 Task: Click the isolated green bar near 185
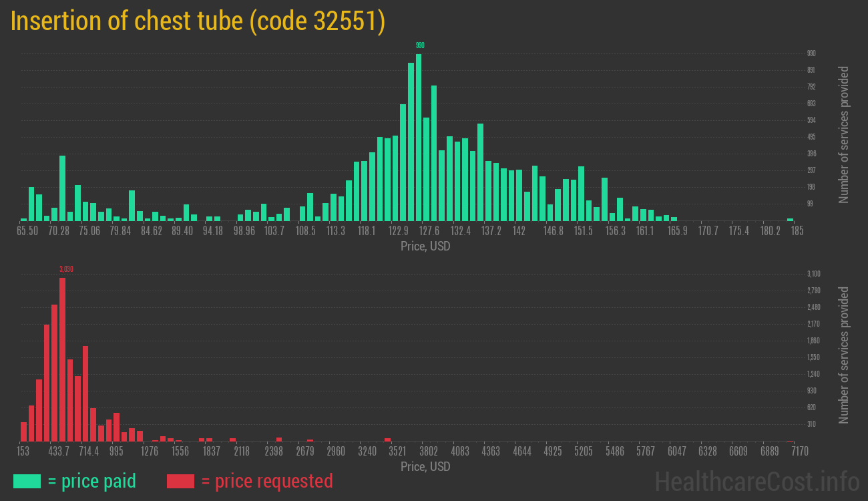pos(790,219)
